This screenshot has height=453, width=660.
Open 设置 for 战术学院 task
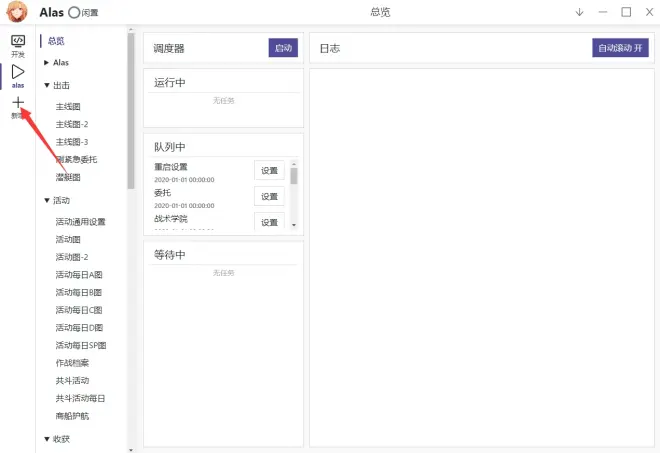[x=269, y=221]
